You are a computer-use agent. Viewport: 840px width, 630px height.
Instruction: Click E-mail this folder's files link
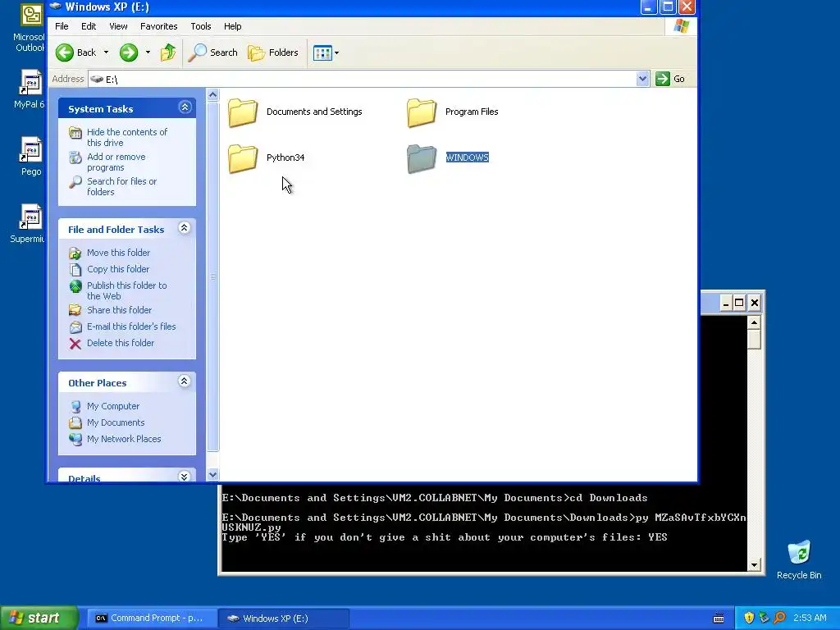pyautogui.click(x=131, y=326)
